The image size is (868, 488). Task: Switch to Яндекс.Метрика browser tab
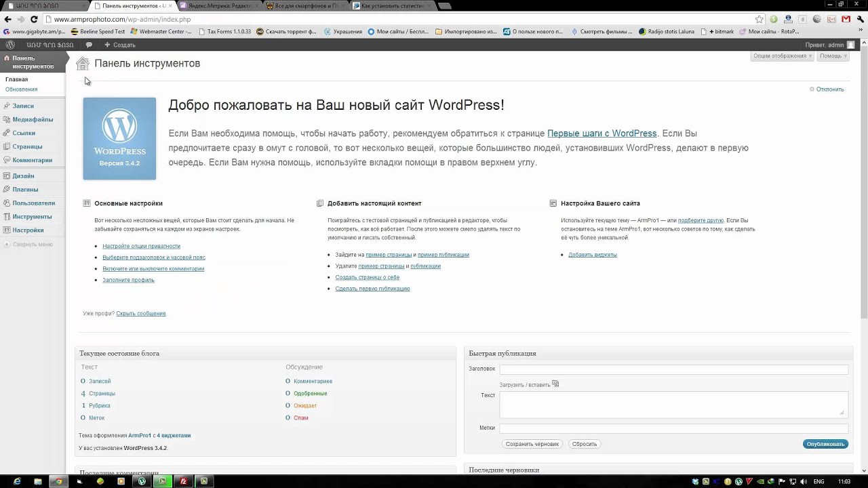219,5
